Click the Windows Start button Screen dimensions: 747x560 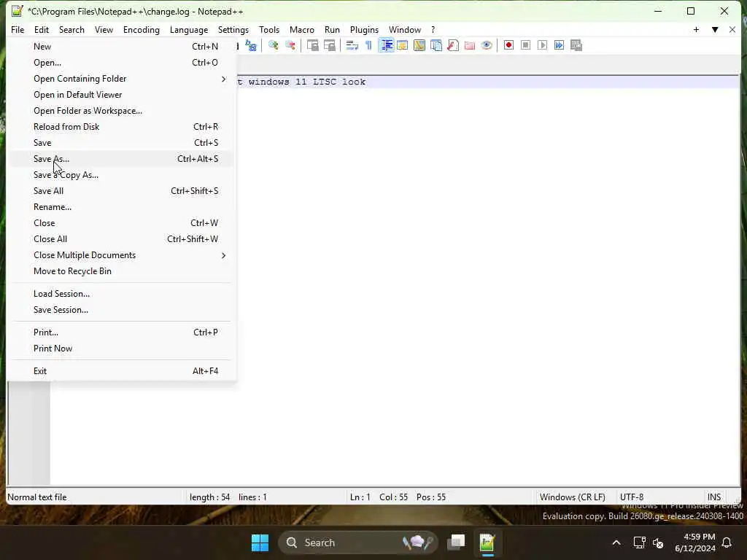260,542
